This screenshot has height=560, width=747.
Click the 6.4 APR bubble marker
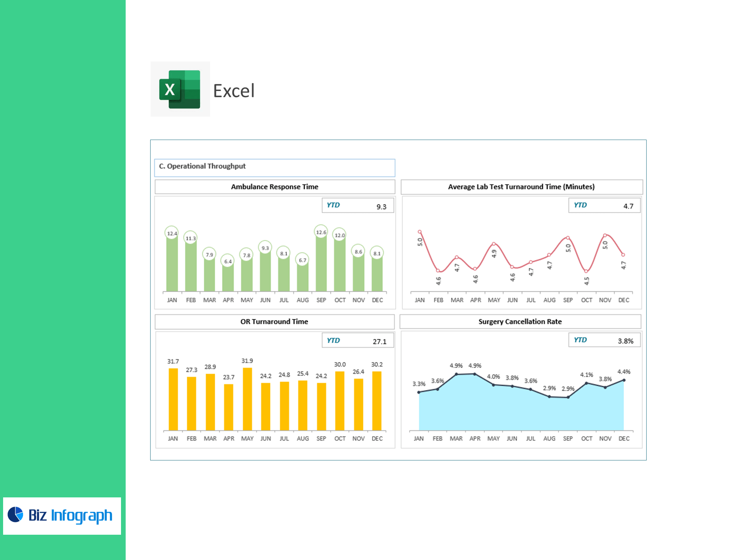coord(228,261)
